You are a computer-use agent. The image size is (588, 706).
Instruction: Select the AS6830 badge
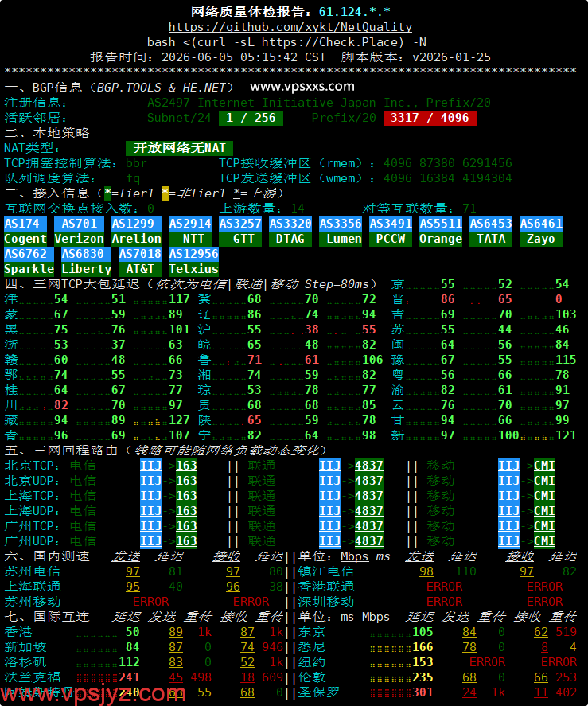(x=87, y=254)
